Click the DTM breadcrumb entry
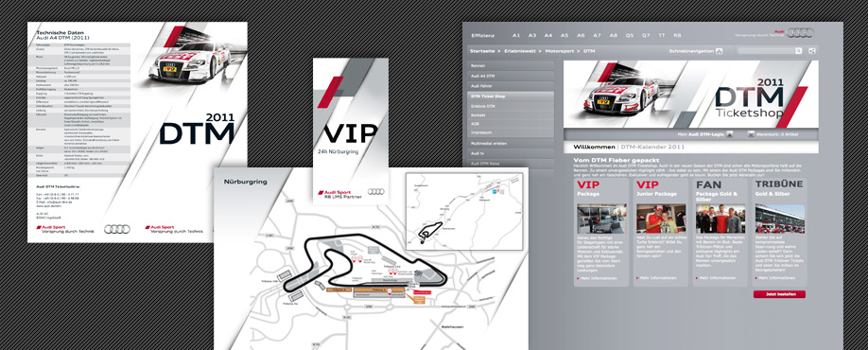868x350 pixels. click(590, 51)
